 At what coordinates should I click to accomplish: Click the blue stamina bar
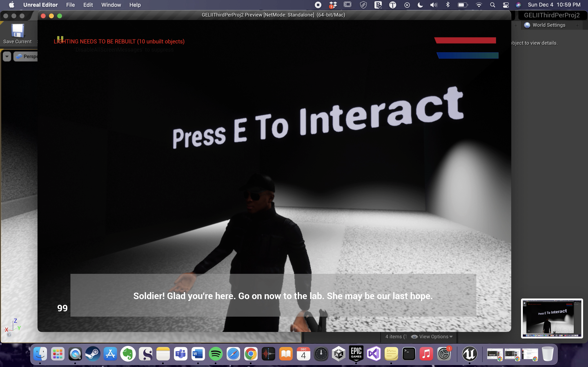tap(468, 56)
